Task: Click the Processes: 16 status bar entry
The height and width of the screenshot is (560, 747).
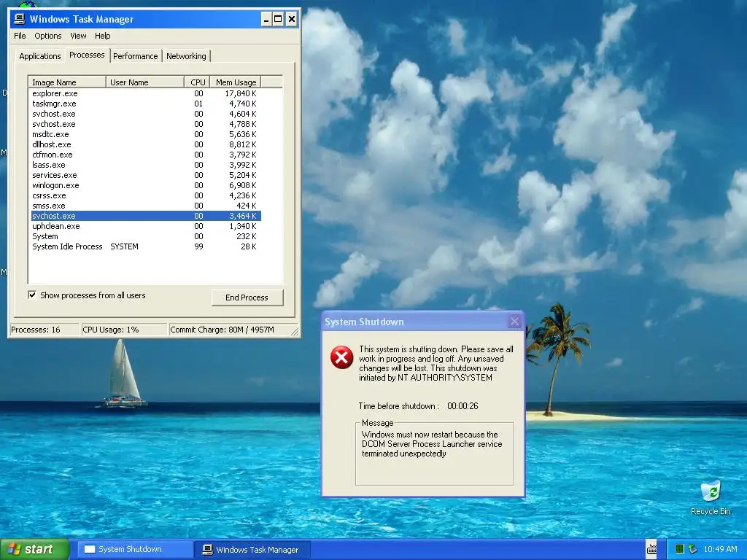Action: click(44, 330)
